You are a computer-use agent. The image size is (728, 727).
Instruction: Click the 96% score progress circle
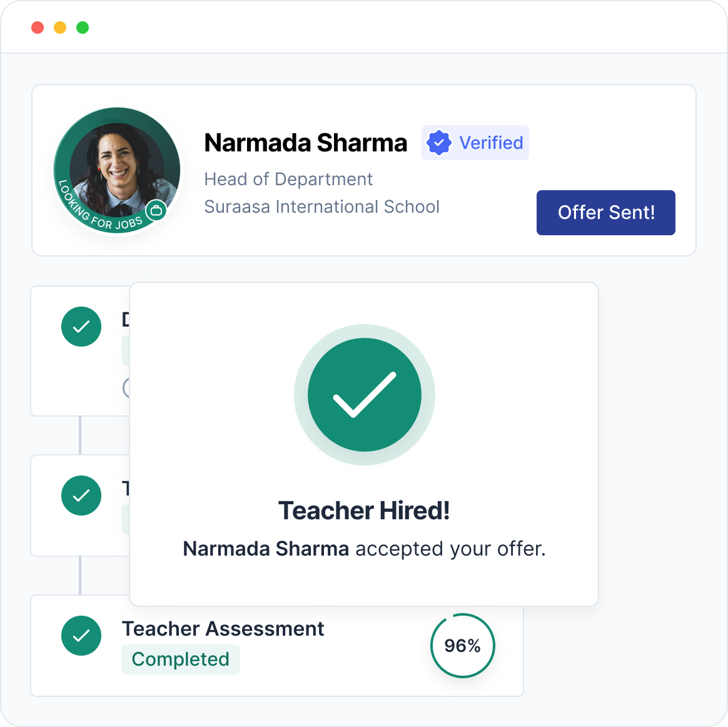[x=463, y=646]
